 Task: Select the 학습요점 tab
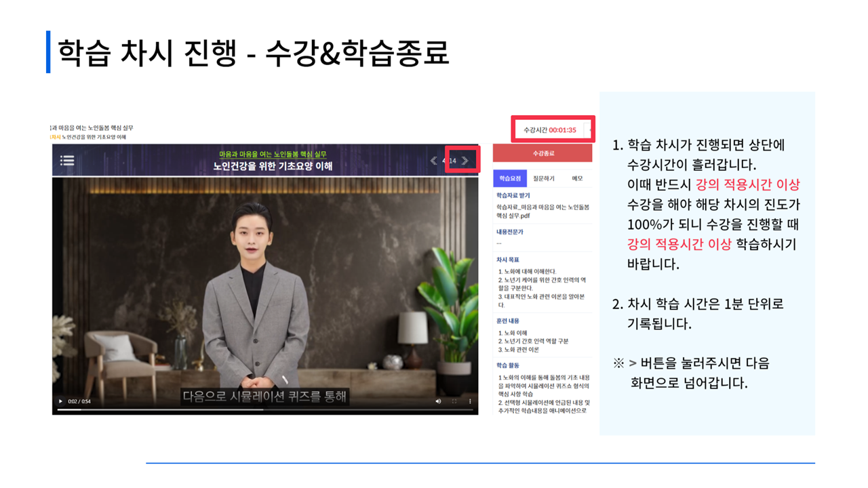pyautogui.click(x=510, y=178)
